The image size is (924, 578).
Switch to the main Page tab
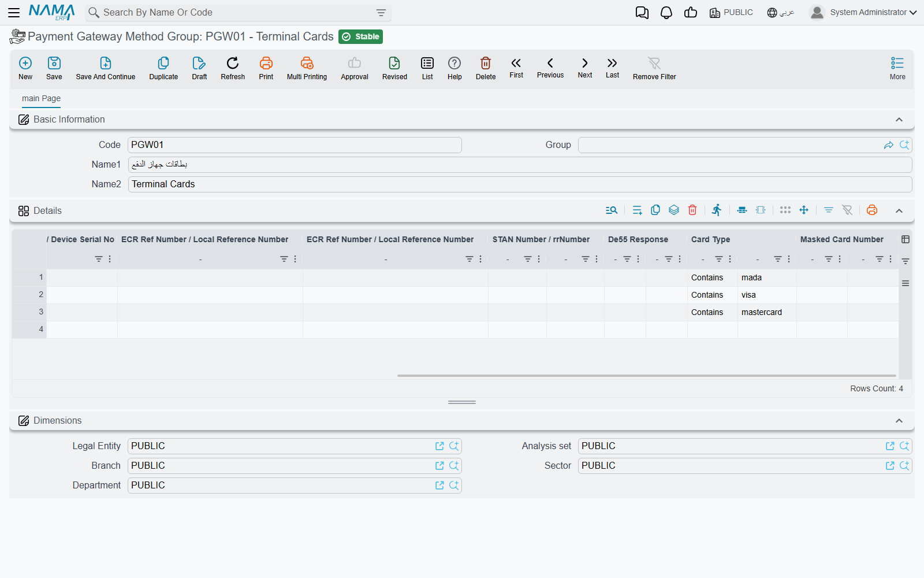point(41,98)
